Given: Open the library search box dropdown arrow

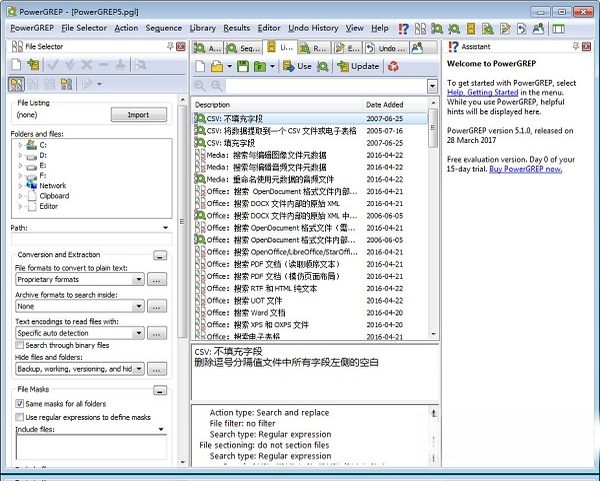Looking at the screenshot, I should (432, 86).
